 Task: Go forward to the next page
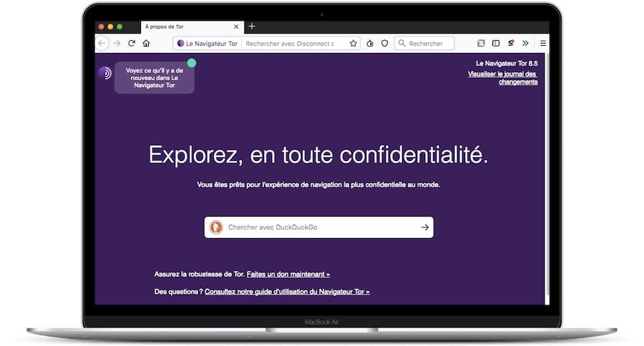tap(117, 43)
